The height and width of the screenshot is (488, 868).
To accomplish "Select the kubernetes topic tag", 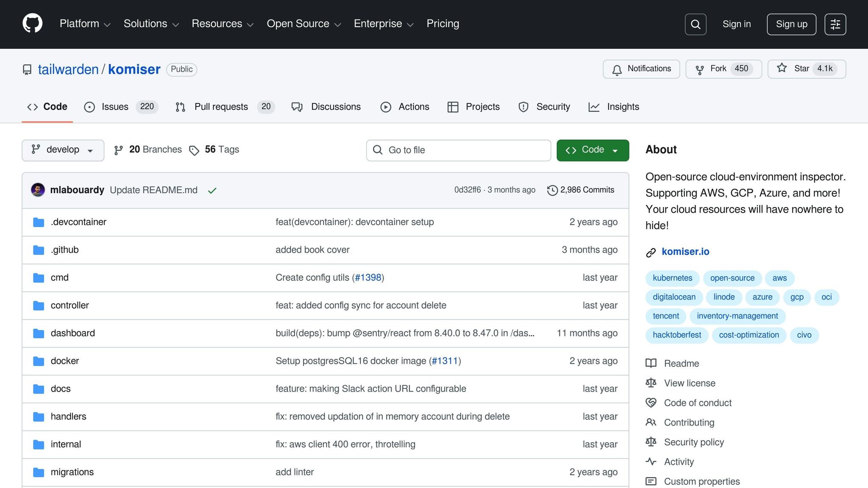I will click(x=672, y=278).
